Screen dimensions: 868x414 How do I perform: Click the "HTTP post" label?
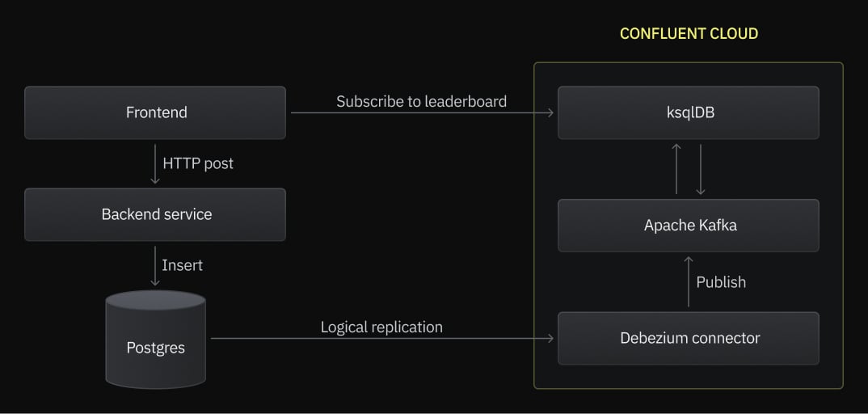tap(198, 163)
